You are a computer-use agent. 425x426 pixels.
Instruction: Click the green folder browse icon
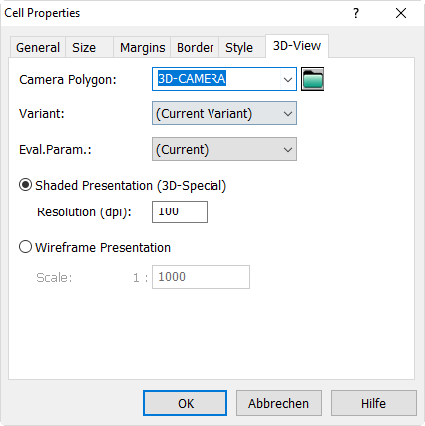coord(312,79)
